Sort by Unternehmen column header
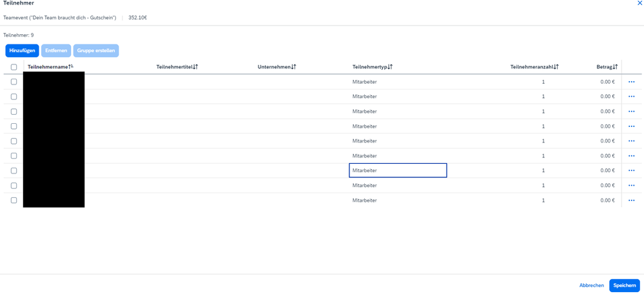 coord(277,67)
